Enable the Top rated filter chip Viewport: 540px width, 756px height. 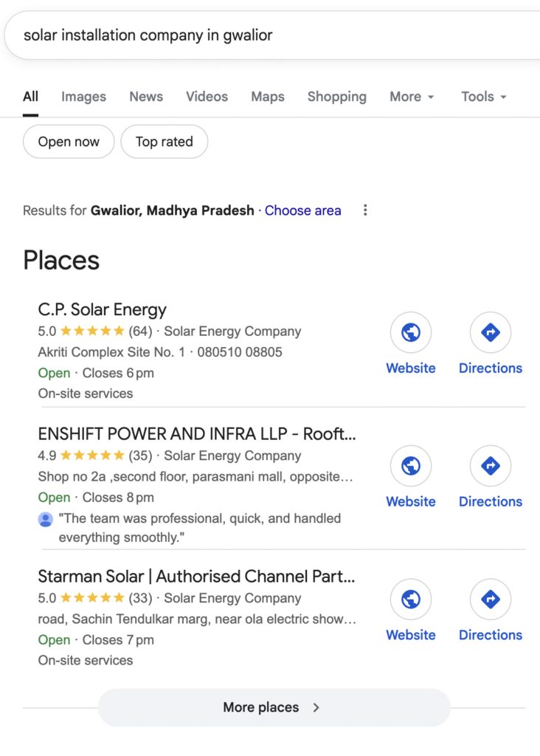pyautogui.click(x=164, y=142)
